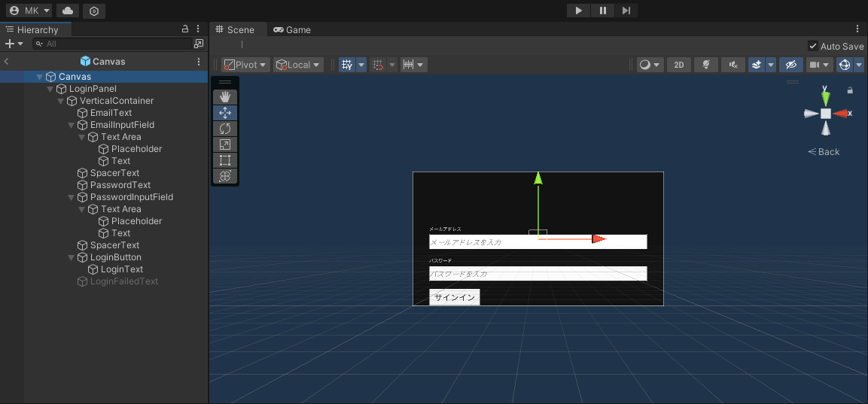This screenshot has height=404, width=868.
Task: Click the Back view label
Action: click(x=824, y=152)
